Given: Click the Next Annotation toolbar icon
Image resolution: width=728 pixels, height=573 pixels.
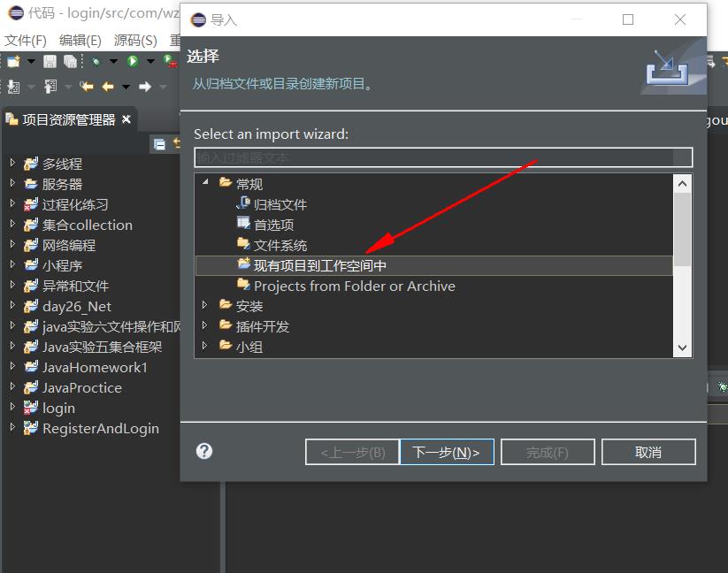Looking at the screenshot, I should (13, 87).
